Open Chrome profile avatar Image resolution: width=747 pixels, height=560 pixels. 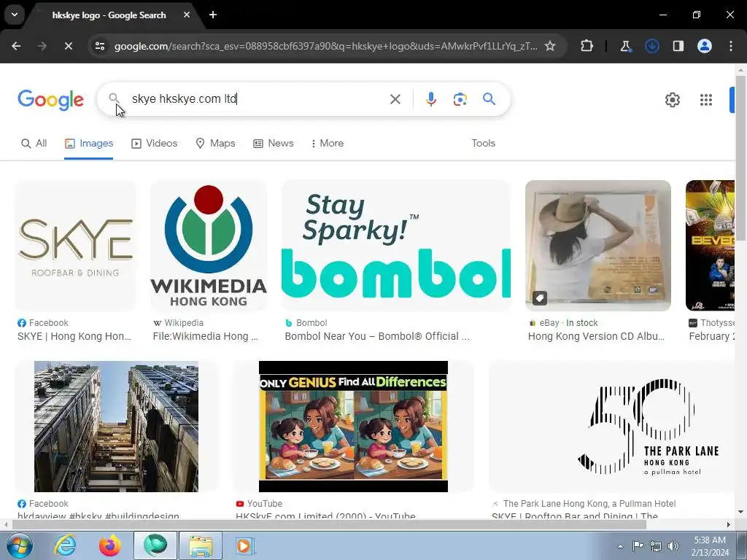click(x=705, y=46)
